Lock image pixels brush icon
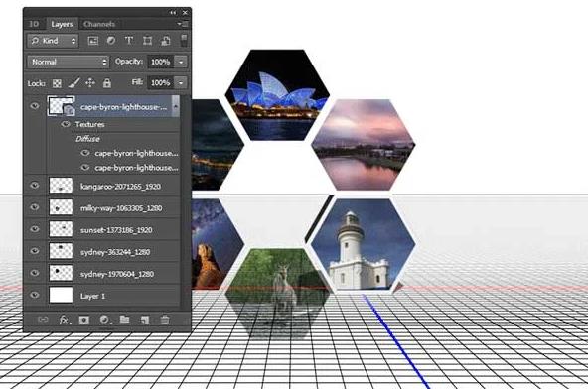This screenshot has width=588, height=389. tap(73, 83)
